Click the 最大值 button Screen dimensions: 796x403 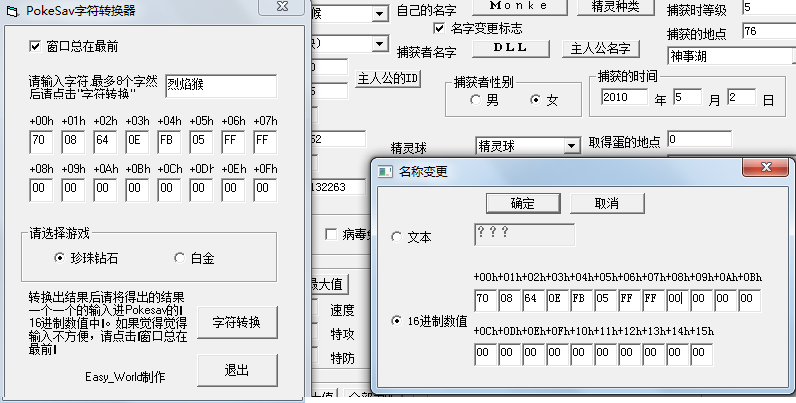(x=329, y=284)
